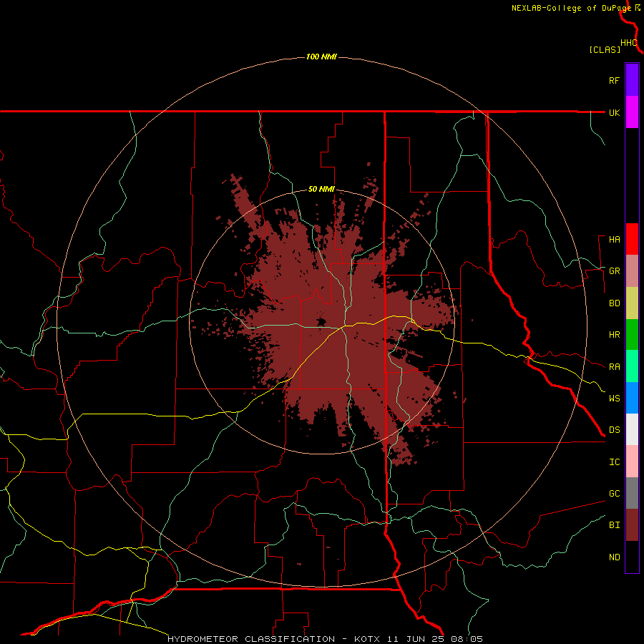Click the ND legend label
644x644 pixels.
614,557
